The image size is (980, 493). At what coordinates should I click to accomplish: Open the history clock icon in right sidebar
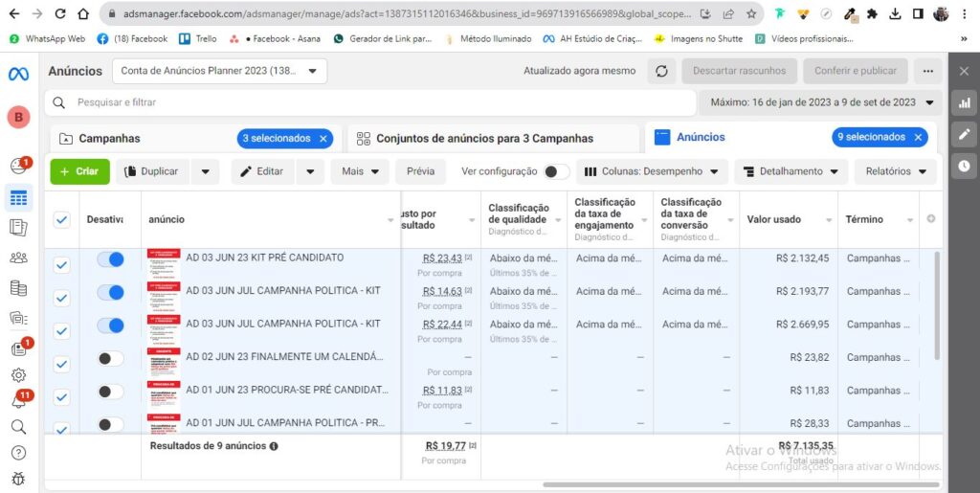pyautogui.click(x=964, y=166)
